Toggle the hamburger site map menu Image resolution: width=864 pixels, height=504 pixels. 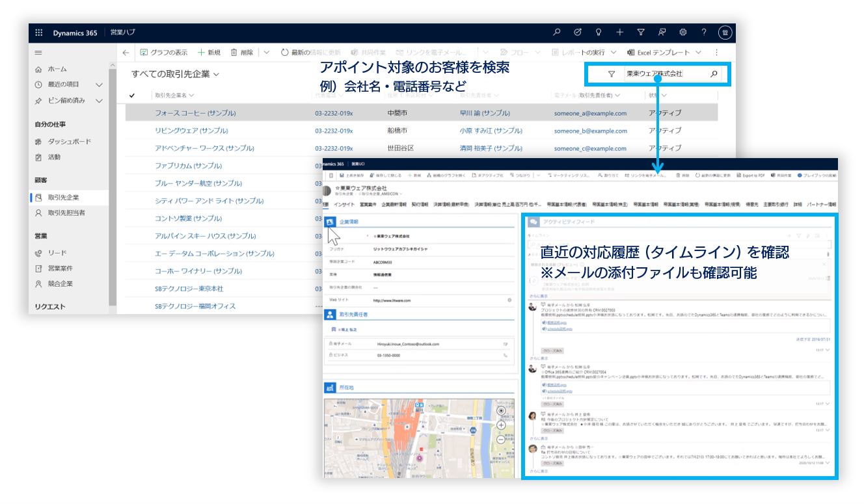[x=38, y=53]
